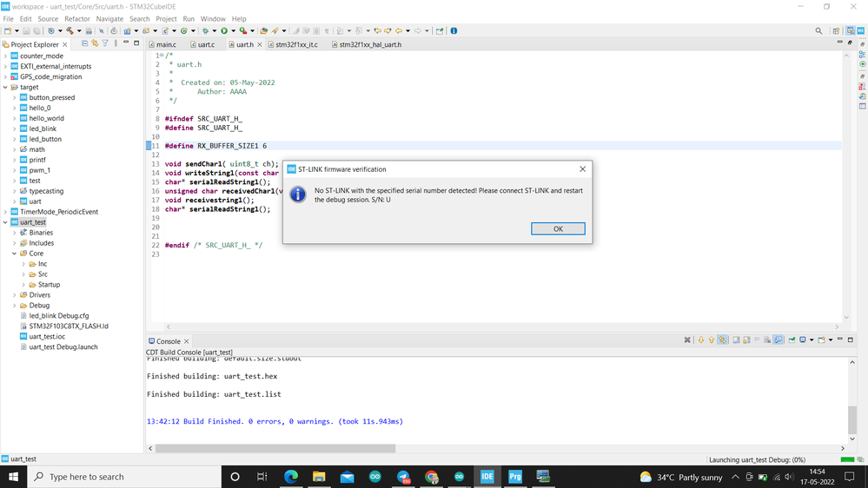Close the Console tab
The height and width of the screenshot is (488, 868).
click(x=187, y=341)
